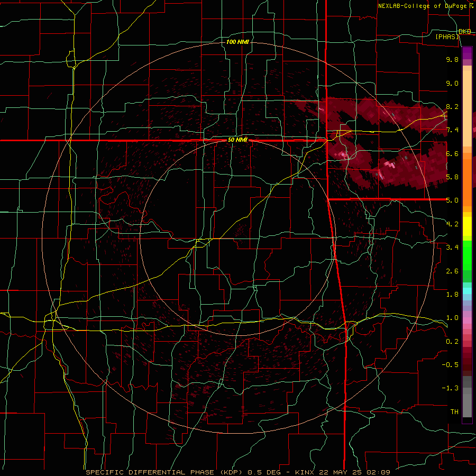
Task: Click the '7.4' legend value
Action: tap(452, 130)
